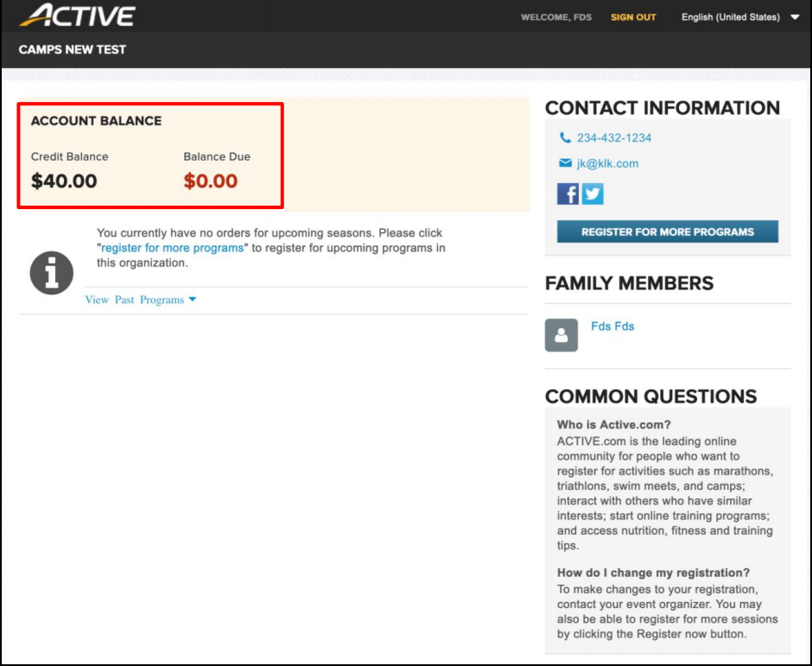Click the SIGN OUT link

point(632,16)
